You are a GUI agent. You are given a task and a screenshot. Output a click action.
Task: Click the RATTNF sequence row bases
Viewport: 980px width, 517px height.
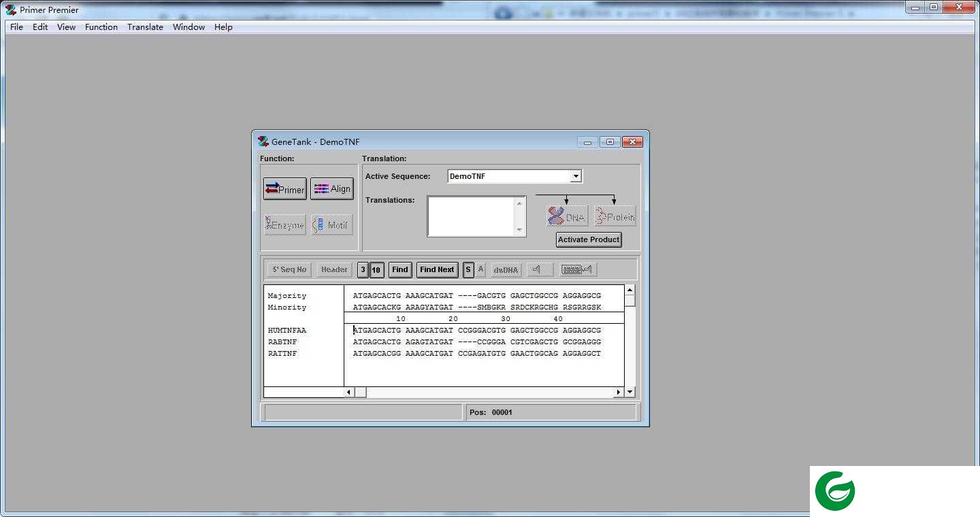[477, 353]
